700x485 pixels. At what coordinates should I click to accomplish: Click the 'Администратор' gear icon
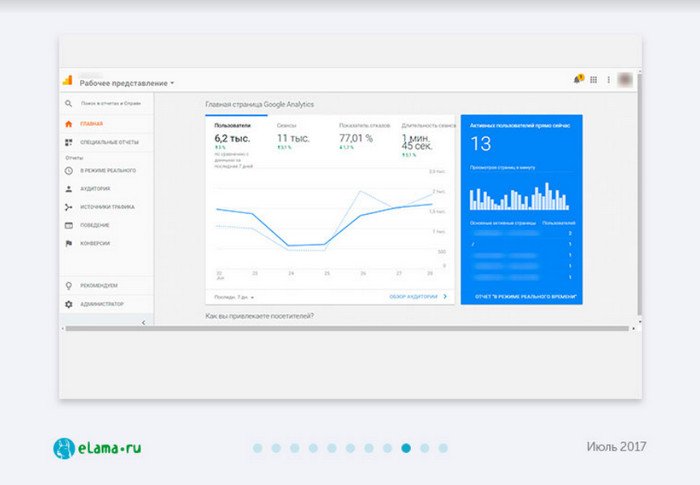pyautogui.click(x=68, y=304)
